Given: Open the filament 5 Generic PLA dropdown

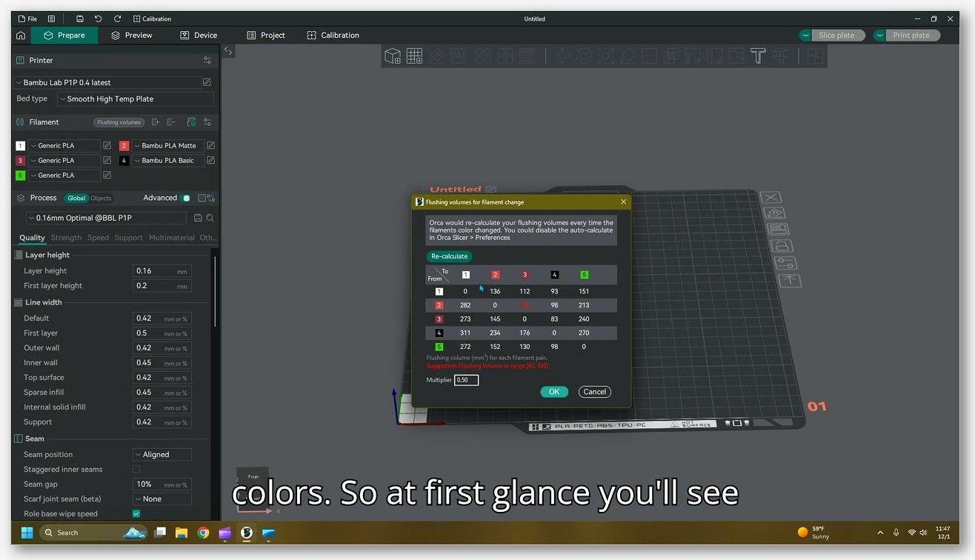Looking at the screenshot, I should (64, 175).
